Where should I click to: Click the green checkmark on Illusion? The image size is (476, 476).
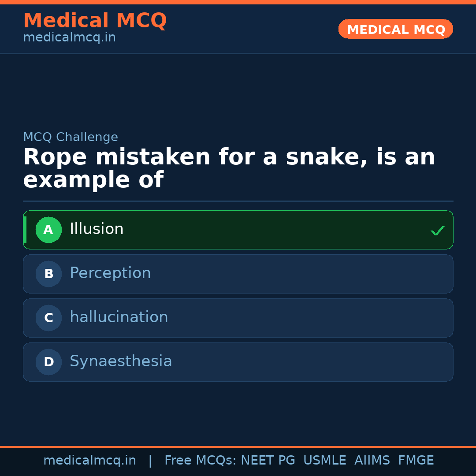(x=437, y=231)
